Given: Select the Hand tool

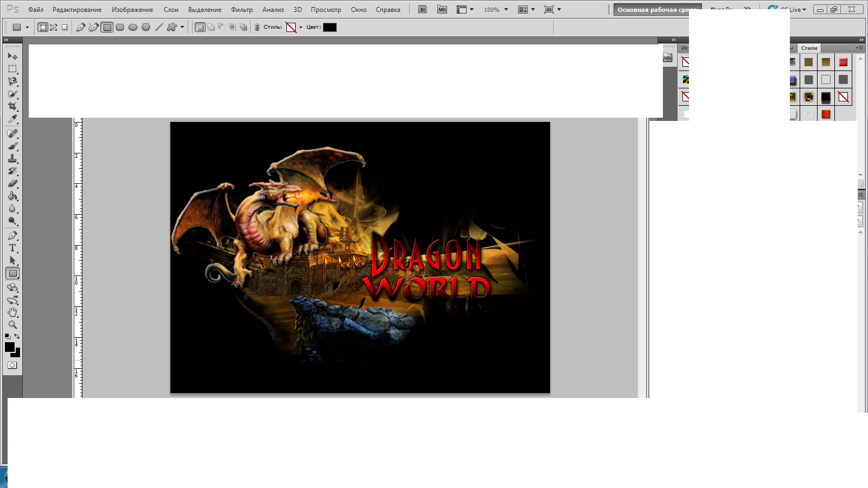Looking at the screenshot, I should 12,312.
